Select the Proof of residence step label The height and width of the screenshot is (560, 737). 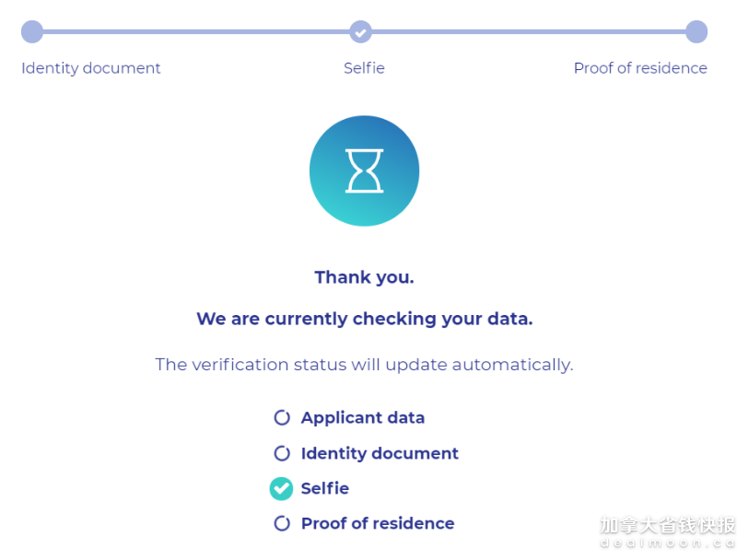pos(640,68)
